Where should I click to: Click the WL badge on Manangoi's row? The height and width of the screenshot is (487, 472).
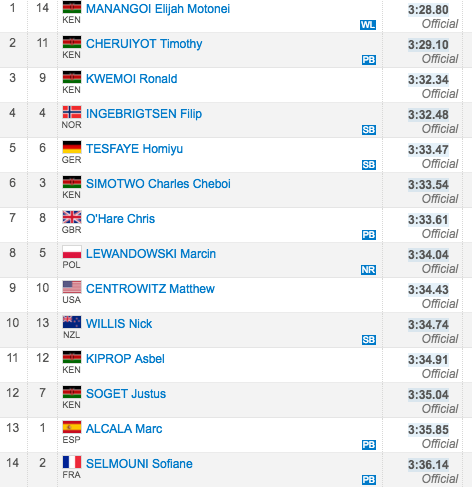pyautogui.click(x=368, y=25)
